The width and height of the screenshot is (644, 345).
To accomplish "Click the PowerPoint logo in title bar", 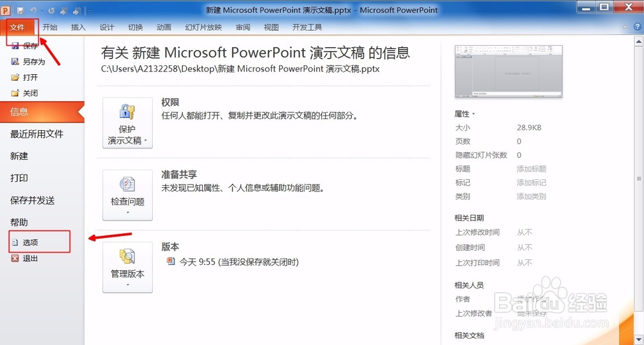I will 5,10.
